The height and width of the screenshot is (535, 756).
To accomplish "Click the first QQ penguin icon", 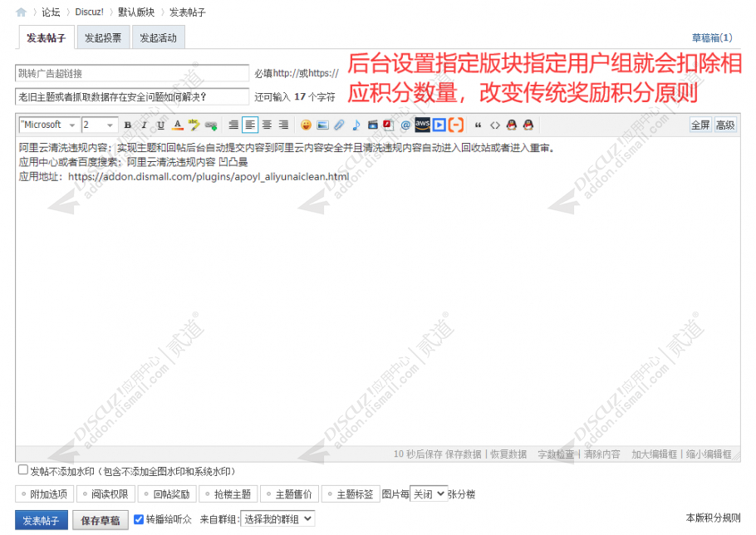I will [512, 125].
